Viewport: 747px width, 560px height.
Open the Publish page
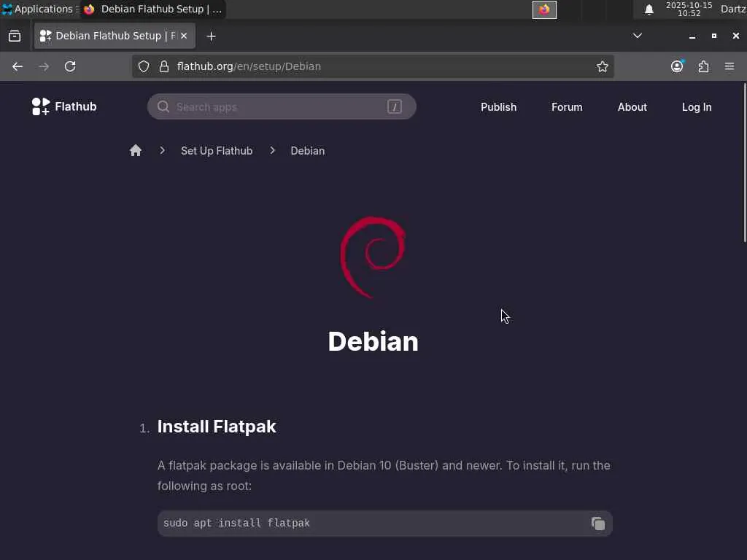pyautogui.click(x=498, y=107)
